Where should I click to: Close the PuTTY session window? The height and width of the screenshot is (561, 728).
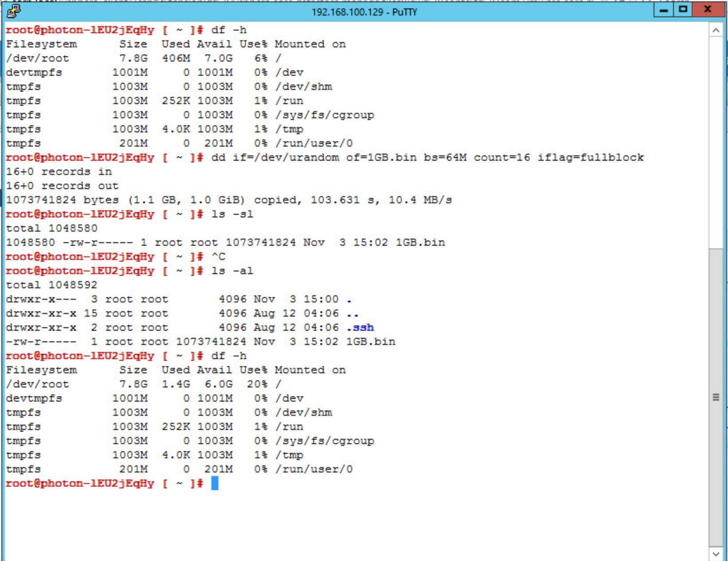click(708, 10)
